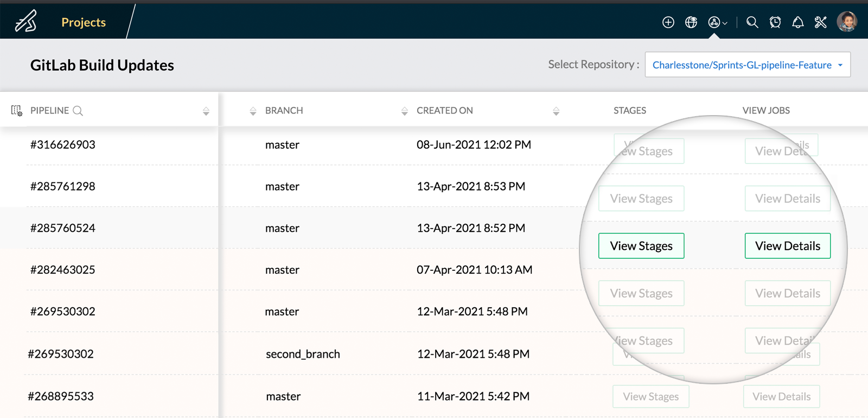Screen dimensions: 868x418
Task: Open the globe icon in header
Action: tap(691, 22)
